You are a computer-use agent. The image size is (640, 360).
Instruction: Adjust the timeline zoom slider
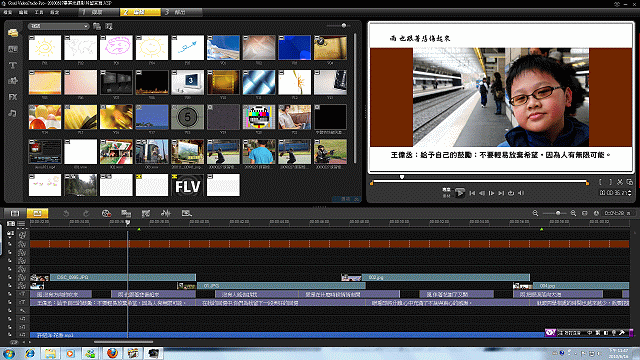click(558, 213)
